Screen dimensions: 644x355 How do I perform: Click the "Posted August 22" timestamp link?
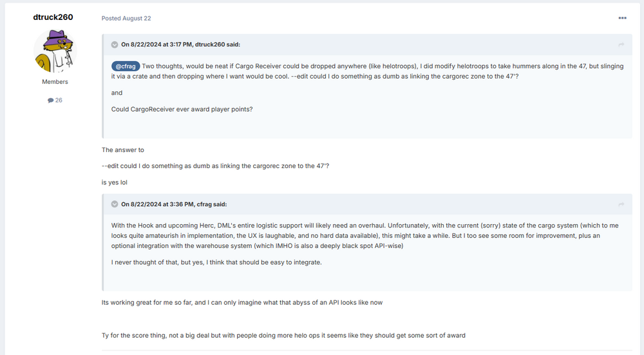[126, 19]
